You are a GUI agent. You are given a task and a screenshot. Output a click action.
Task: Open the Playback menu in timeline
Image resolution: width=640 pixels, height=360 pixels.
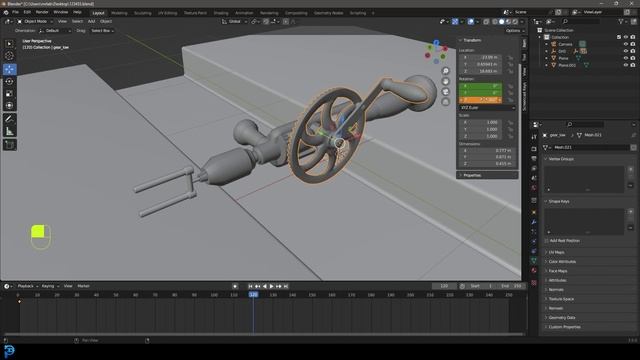27,286
